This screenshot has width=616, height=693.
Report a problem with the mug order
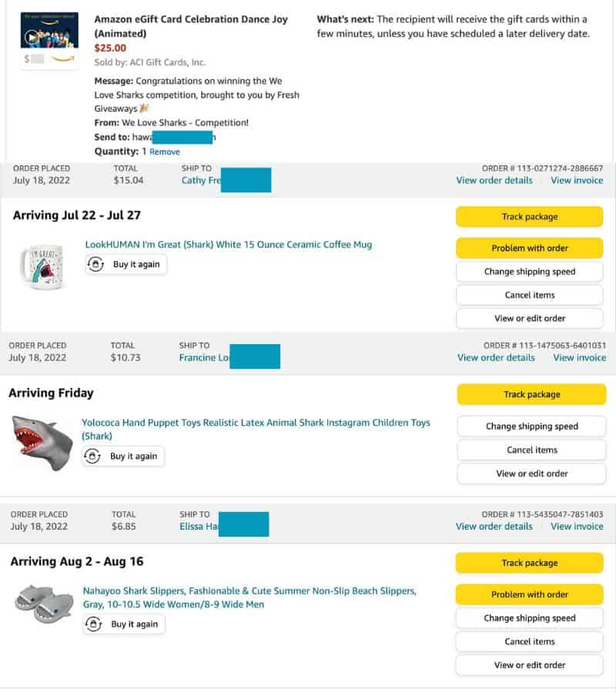point(529,248)
